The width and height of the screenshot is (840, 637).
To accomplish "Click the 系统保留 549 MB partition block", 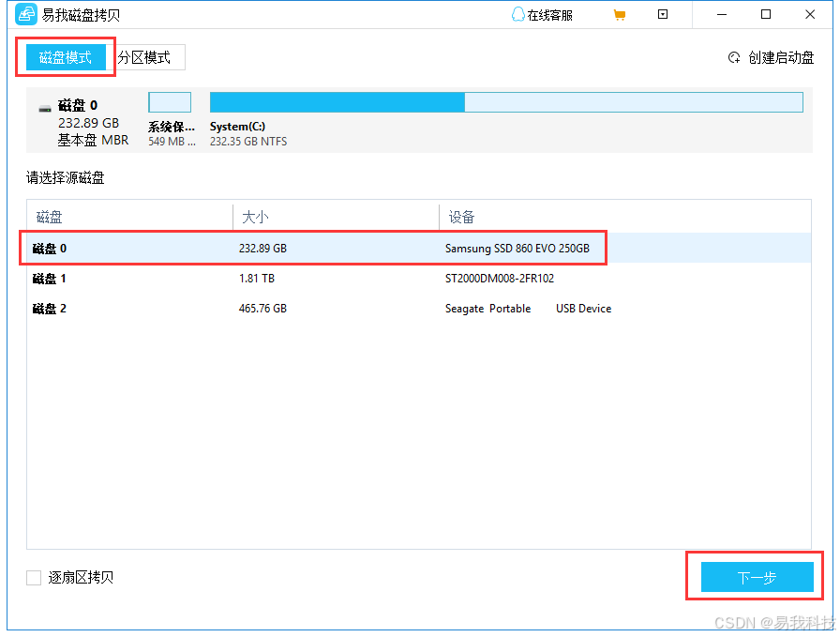I will click(170, 102).
